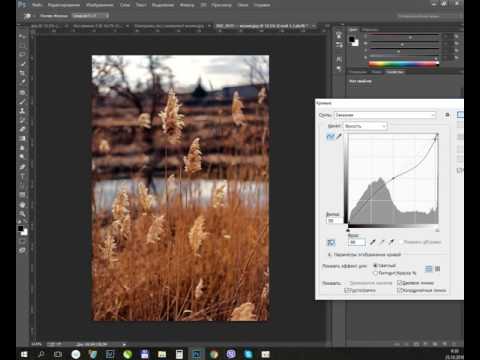Collapse the curve display options expander

click(330, 255)
